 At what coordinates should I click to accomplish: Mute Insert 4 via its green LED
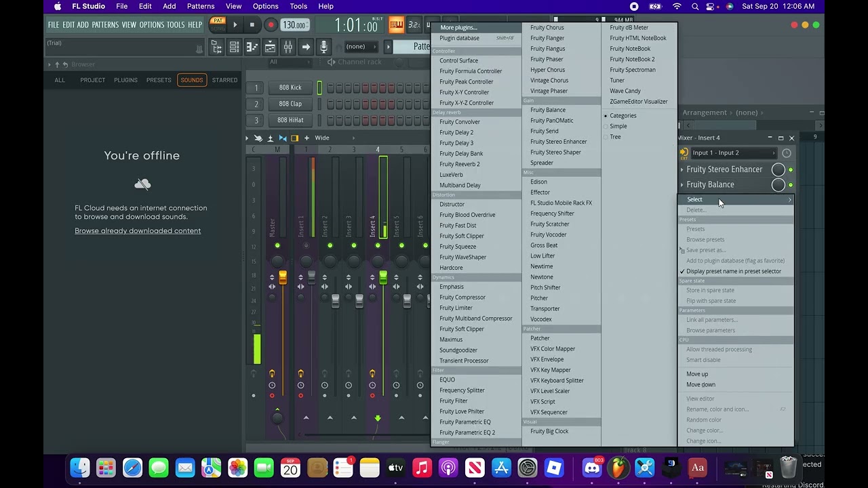tap(378, 245)
